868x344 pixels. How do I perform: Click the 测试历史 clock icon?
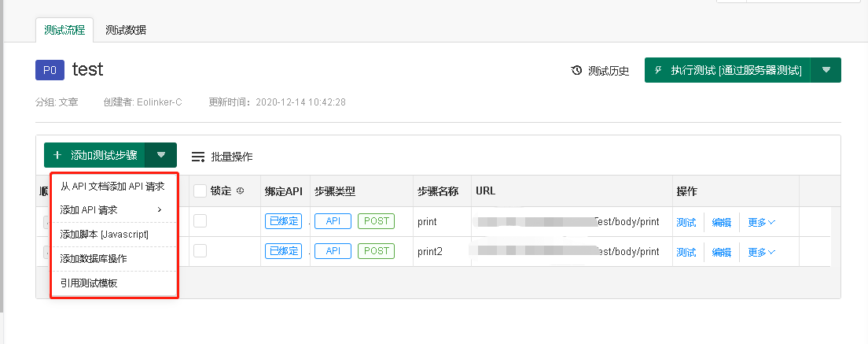pyautogui.click(x=576, y=71)
